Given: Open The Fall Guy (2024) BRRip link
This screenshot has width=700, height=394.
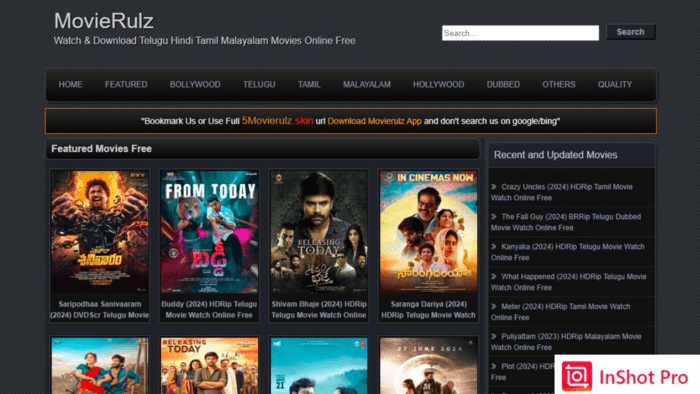Looking at the screenshot, I should 566,222.
